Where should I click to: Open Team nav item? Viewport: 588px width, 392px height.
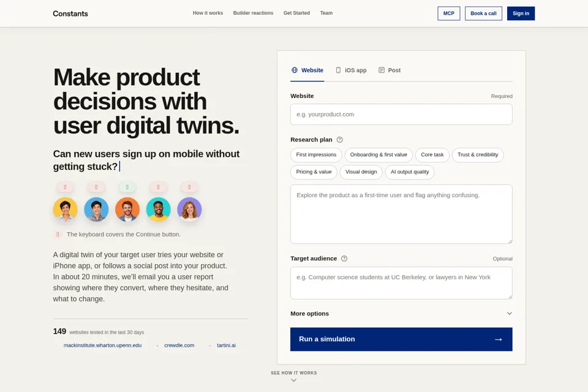[x=326, y=13]
